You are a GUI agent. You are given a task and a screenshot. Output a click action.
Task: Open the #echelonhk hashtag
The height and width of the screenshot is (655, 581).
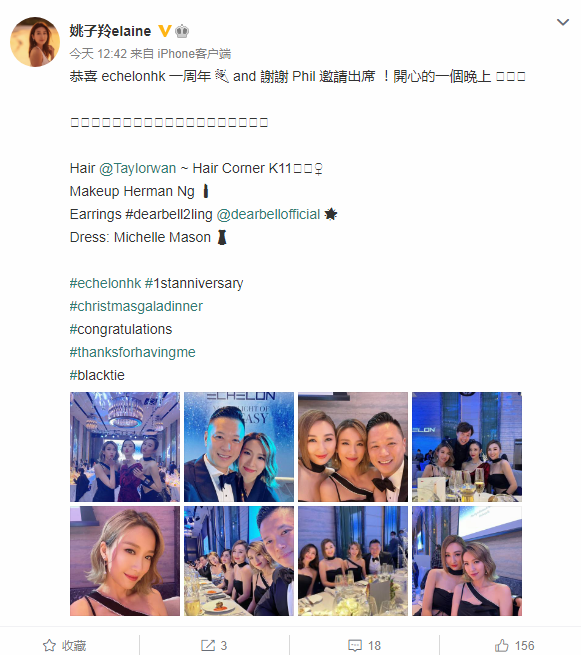105,283
